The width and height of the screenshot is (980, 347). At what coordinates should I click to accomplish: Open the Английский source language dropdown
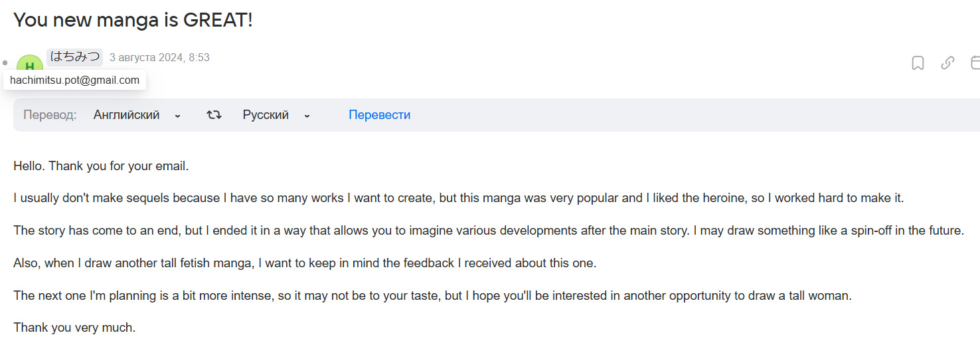(137, 115)
